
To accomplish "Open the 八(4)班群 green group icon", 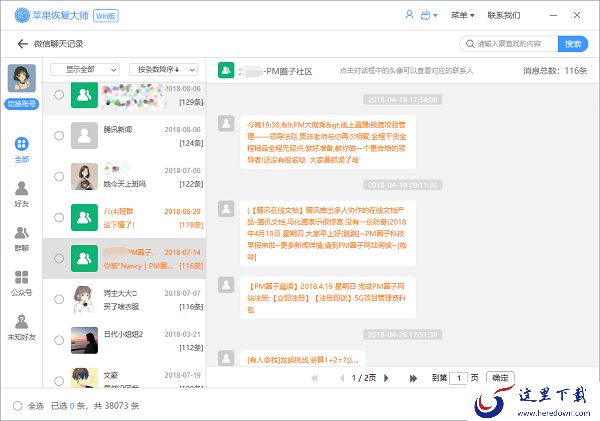I will pos(85,217).
